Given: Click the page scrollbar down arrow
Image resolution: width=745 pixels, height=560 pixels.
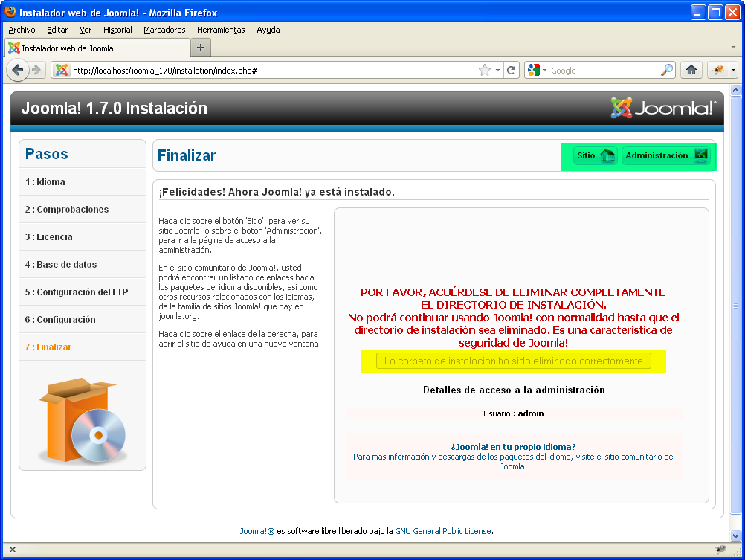Looking at the screenshot, I should [x=735, y=535].
